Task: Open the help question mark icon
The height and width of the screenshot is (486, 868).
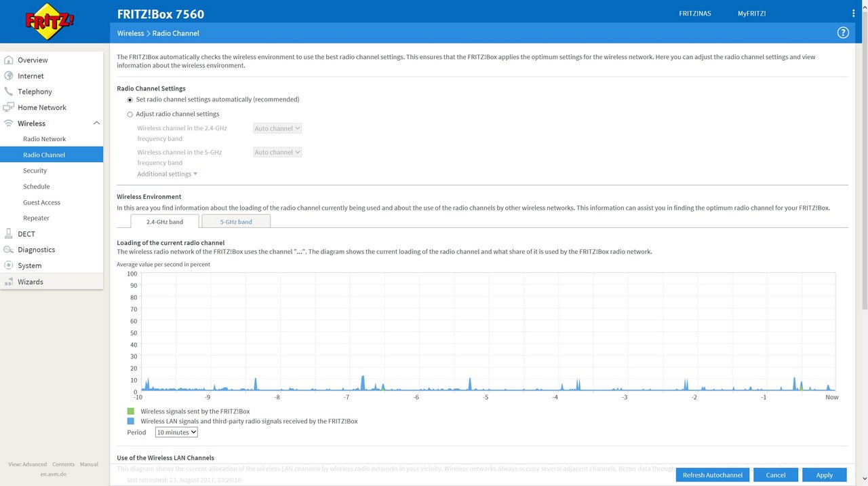Action: [x=843, y=33]
